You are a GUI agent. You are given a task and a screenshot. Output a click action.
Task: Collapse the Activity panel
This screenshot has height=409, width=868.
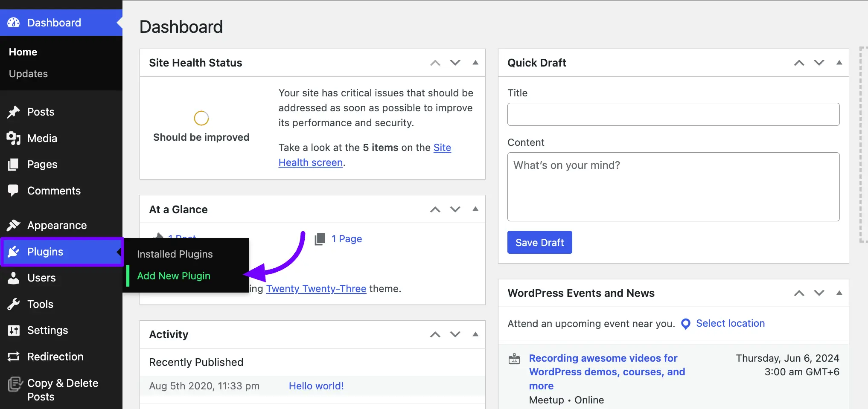coord(475,334)
